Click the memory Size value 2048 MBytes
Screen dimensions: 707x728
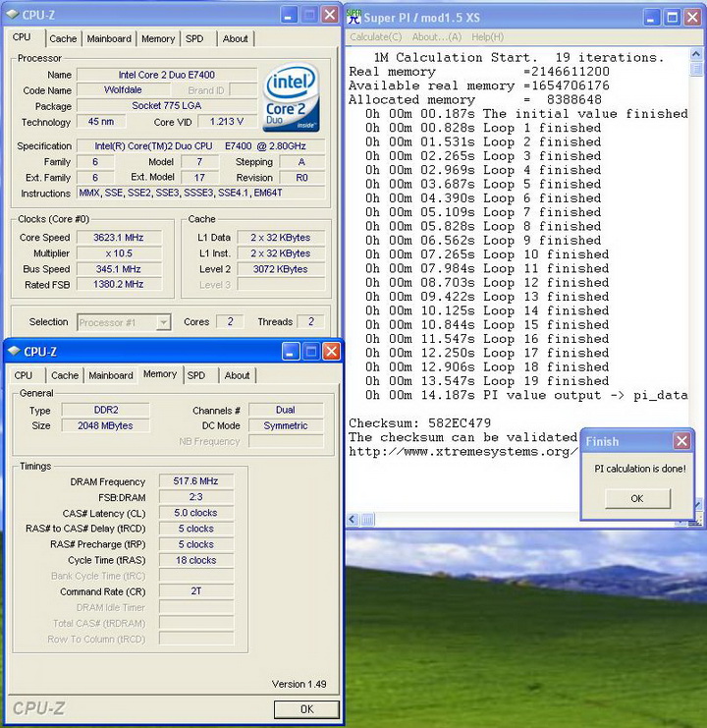coord(106,425)
